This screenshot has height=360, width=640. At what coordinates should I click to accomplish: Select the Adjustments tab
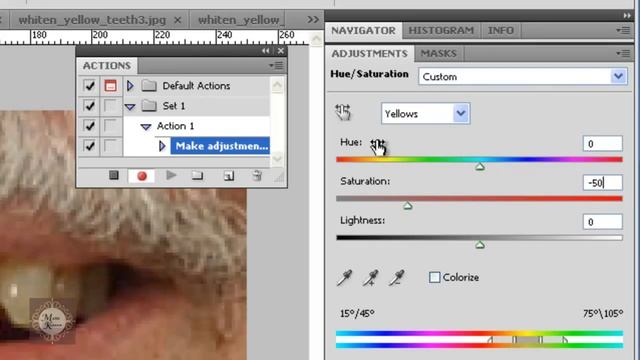369,53
